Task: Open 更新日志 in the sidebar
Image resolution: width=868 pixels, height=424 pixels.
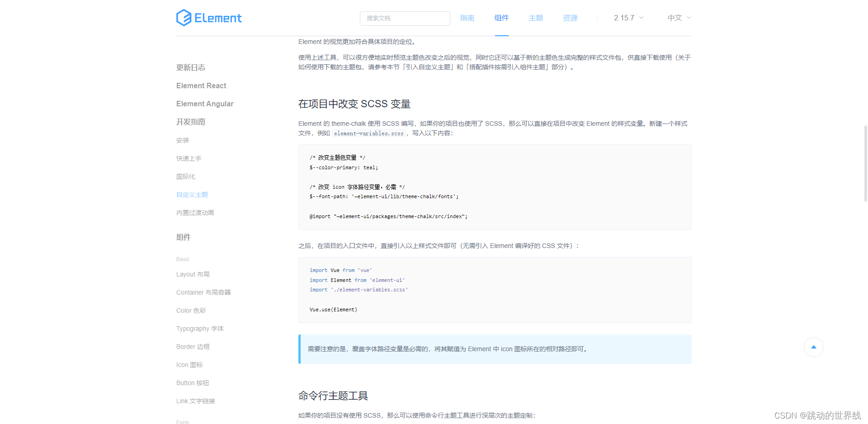Action: pyautogui.click(x=191, y=67)
